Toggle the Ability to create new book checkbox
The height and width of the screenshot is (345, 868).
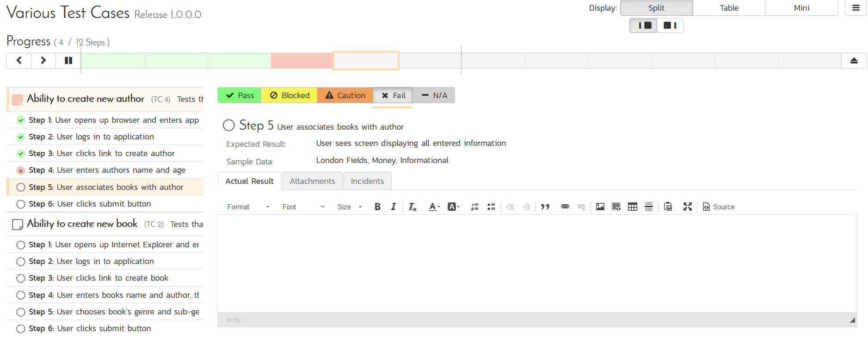[x=18, y=225]
